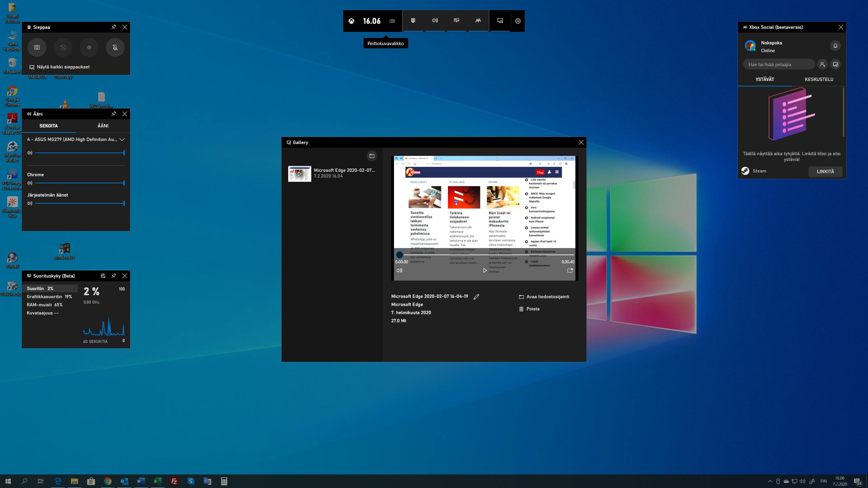This screenshot has height=488, width=868.
Task: Rename clip with the pencil icon
Action: 476,297
